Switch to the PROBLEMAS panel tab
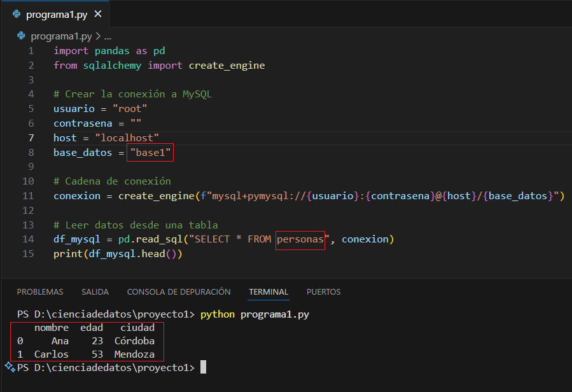The image size is (572, 392). tap(40, 291)
